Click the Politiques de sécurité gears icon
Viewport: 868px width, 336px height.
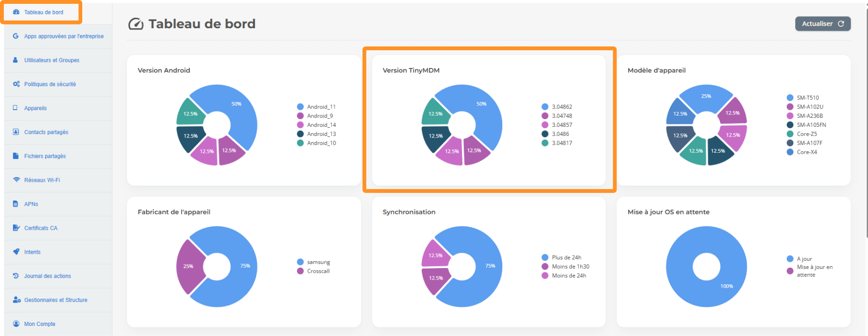16,84
